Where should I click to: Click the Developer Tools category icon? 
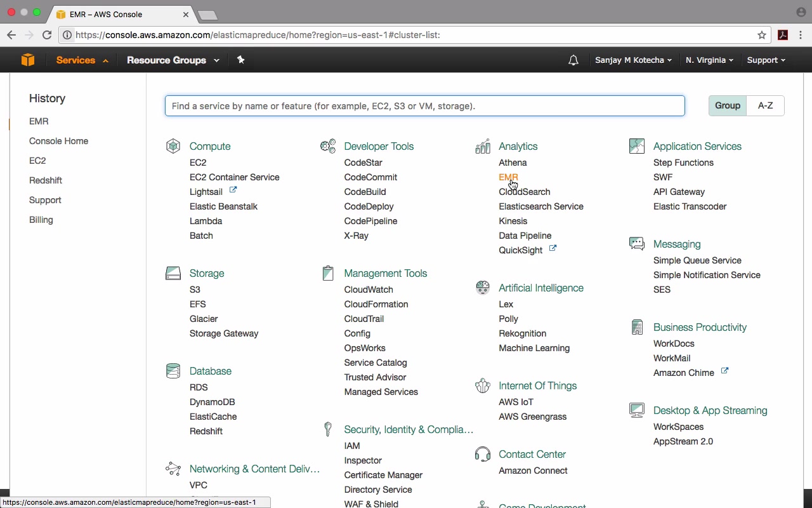[x=328, y=146]
